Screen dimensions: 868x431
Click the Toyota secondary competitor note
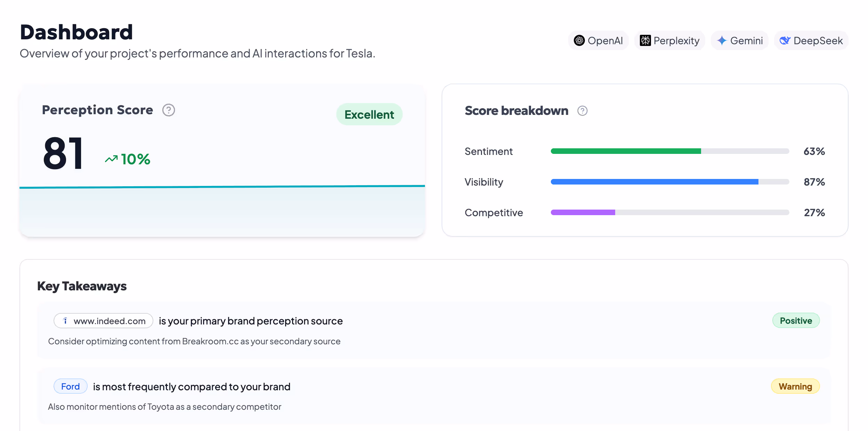coord(164,407)
